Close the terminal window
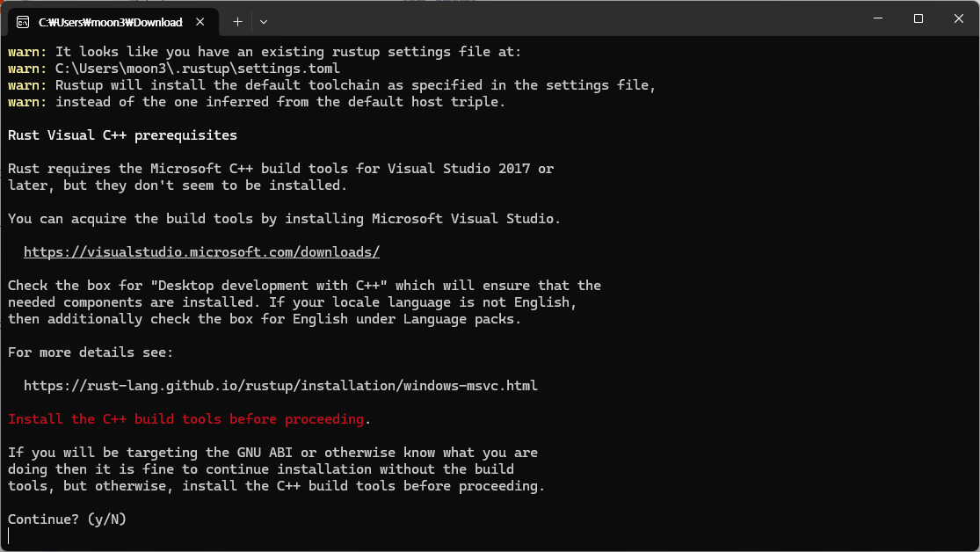Viewport: 980px width, 552px height. click(958, 18)
